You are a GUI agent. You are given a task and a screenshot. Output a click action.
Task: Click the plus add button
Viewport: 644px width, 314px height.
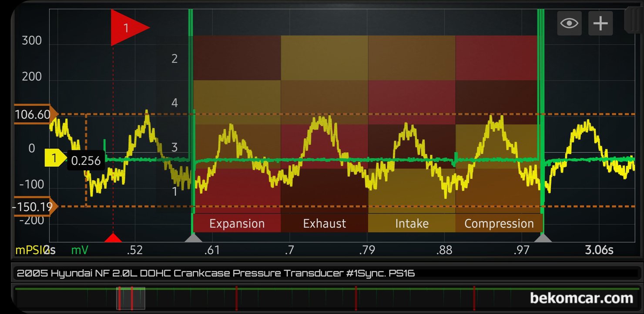[600, 23]
